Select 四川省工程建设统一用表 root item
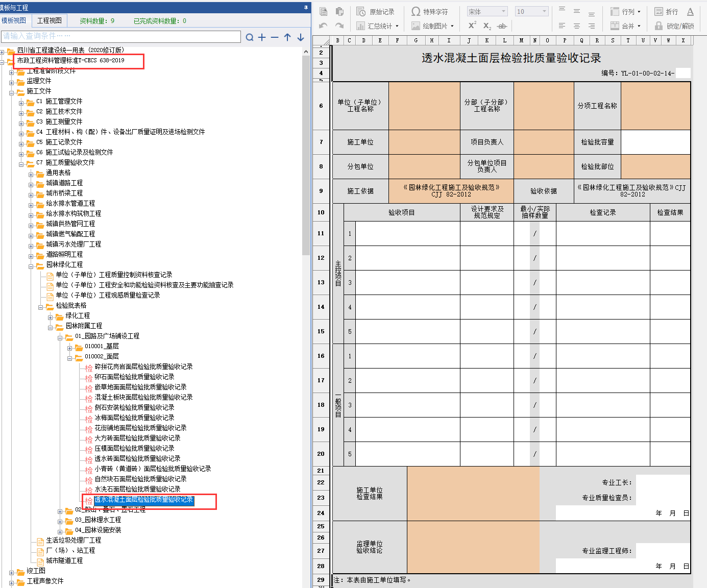Image resolution: width=707 pixels, height=588 pixels. [70, 50]
